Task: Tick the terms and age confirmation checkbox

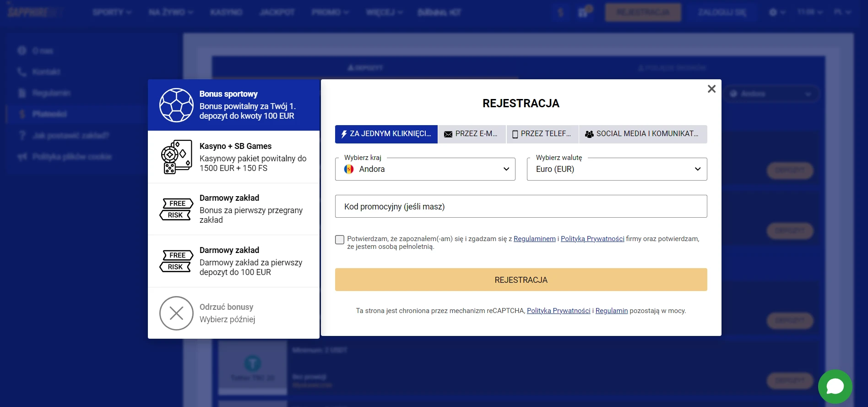Action: tap(340, 240)
